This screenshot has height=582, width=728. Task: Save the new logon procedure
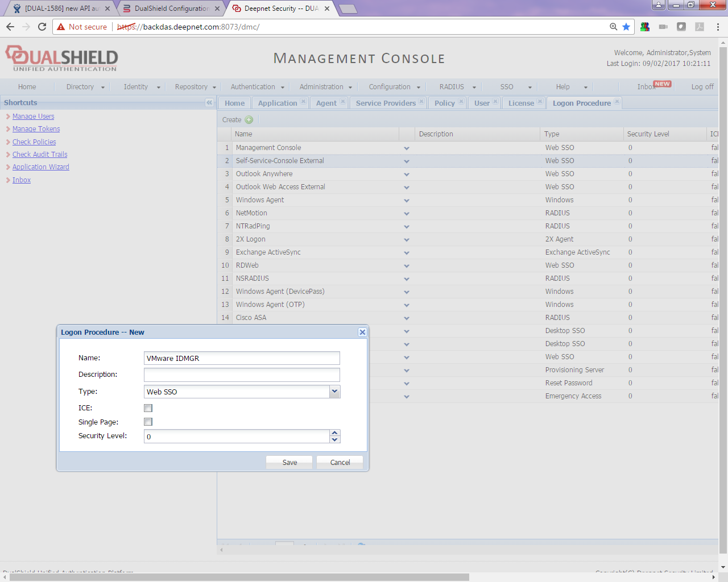(289, 463)
